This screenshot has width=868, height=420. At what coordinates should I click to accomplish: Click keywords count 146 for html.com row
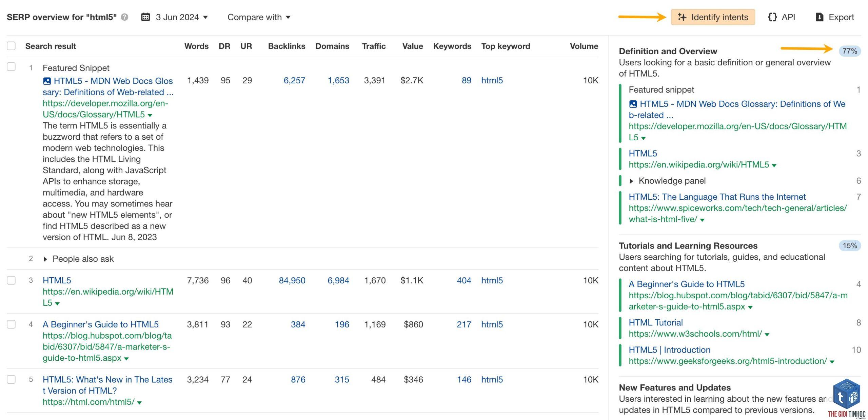(x=464, y=379)
